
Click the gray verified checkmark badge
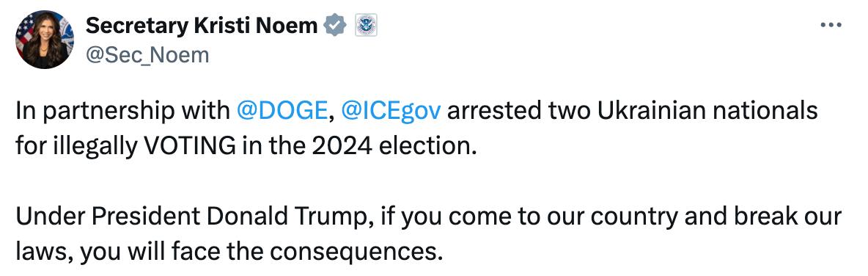coord(335,26)
